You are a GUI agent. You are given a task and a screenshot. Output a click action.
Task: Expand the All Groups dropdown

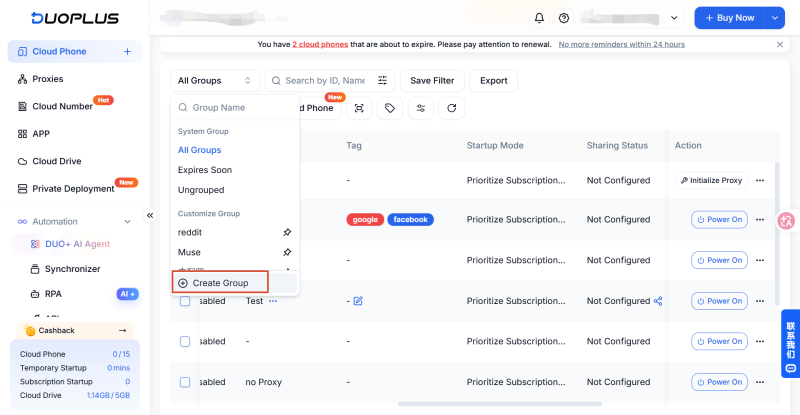click(214, 81)
